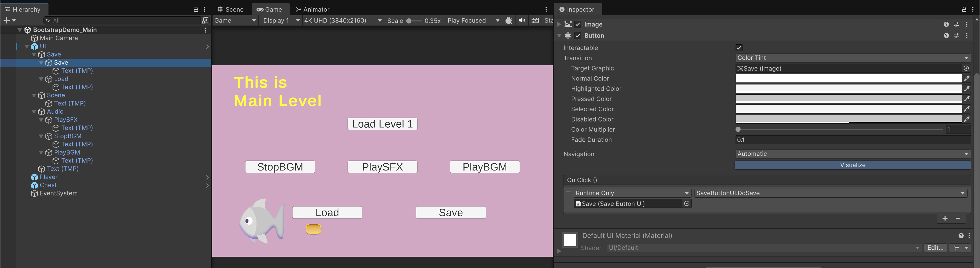Viewport: 980px width, 268px height.
Task: Disable the Image component checkbox
Action: (x=578, y=24)
